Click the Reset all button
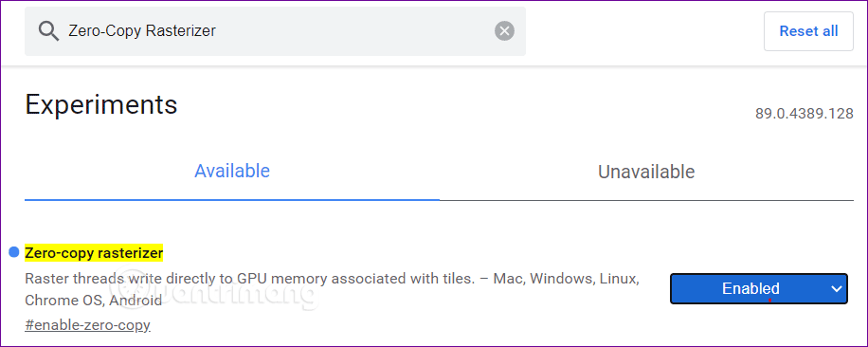The width and height of the screenshot is (868, 347). point(808,31)
